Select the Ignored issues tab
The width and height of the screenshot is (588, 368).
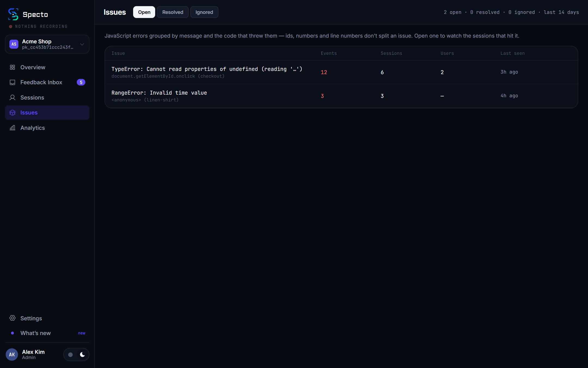coord(204,12)
